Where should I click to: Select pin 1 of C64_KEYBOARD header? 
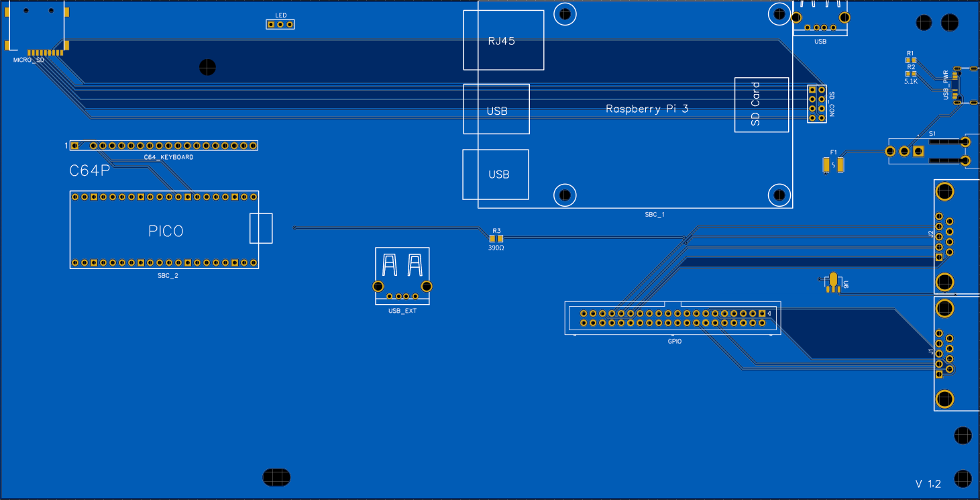click(x=75, y=146)
